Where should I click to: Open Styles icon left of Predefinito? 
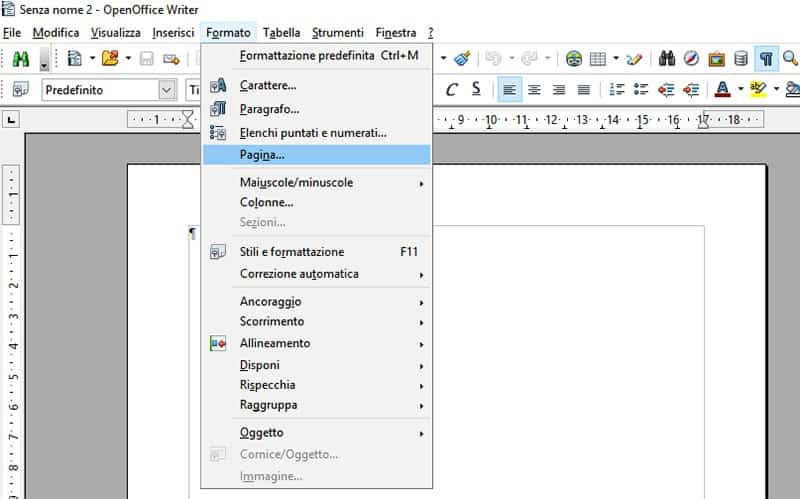coord(20,90)
